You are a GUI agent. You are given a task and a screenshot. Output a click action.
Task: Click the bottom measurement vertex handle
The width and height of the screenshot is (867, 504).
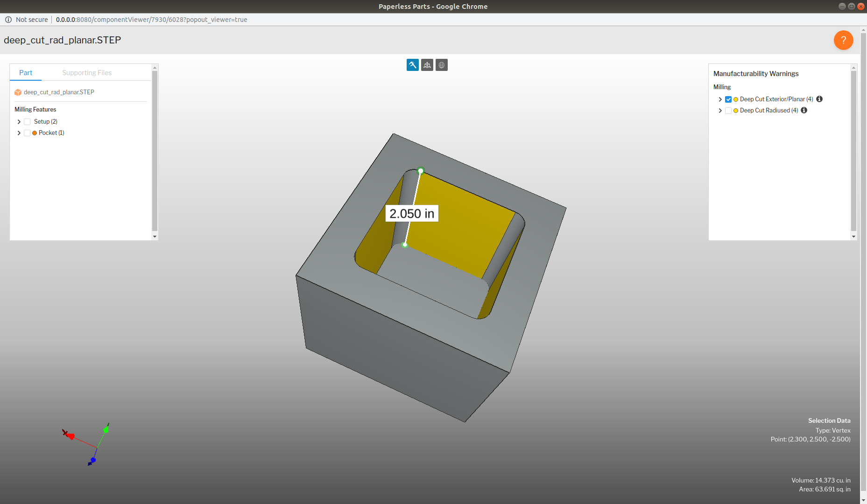point(405,245)
